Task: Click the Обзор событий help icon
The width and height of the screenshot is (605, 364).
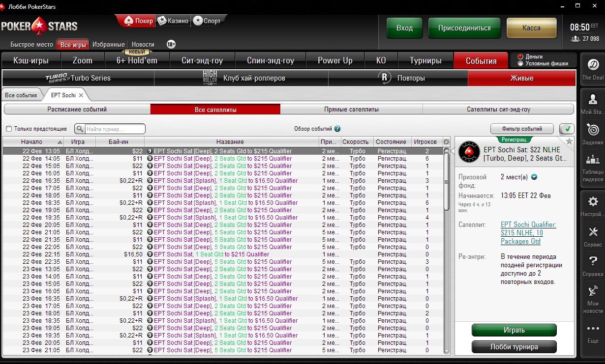Action: (337, 129)
